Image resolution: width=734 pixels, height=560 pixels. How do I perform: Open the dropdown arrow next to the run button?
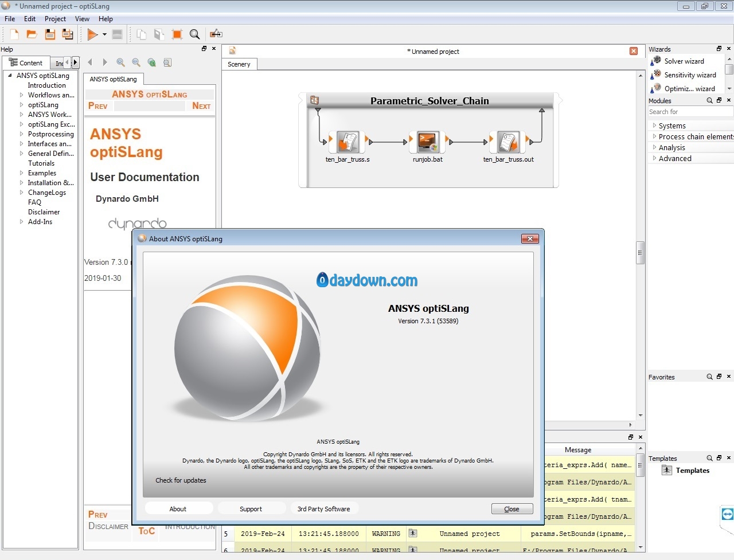point(104,34)
